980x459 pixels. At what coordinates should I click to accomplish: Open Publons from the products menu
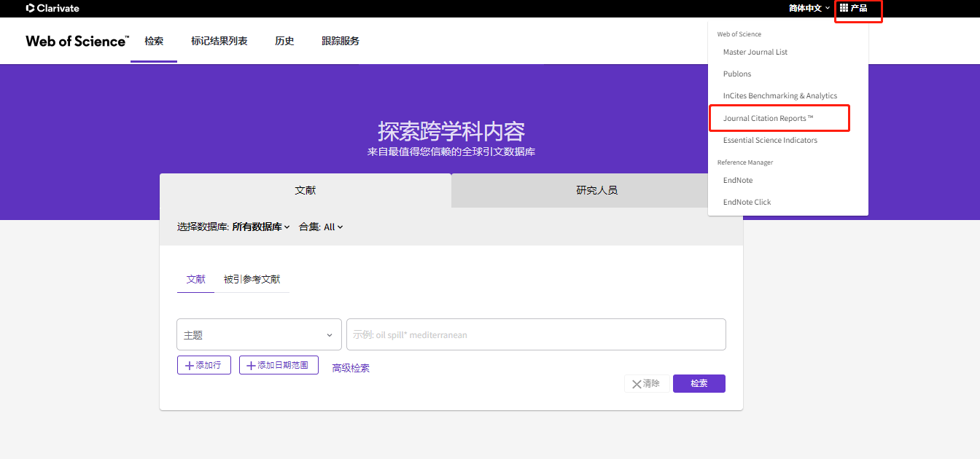point(737,74)
